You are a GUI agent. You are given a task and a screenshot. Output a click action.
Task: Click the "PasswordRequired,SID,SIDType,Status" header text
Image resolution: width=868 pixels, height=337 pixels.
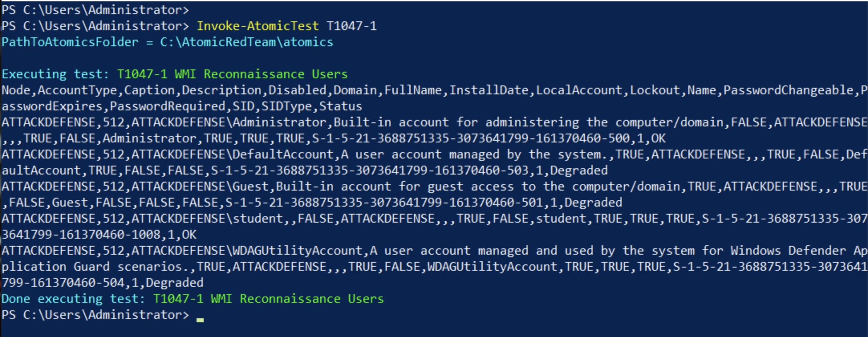point(236,106)
